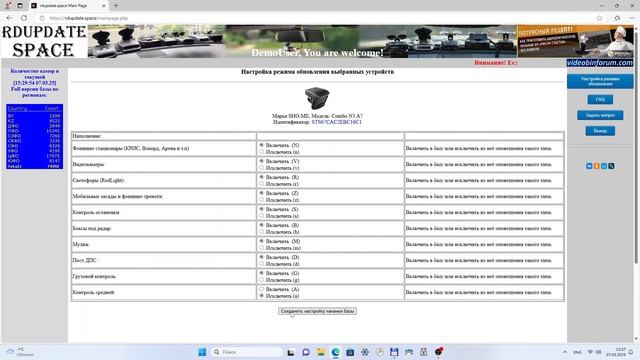Click the browser address bar
The height and width of the screenshot is (360, 640).
(x=318, y=18)
